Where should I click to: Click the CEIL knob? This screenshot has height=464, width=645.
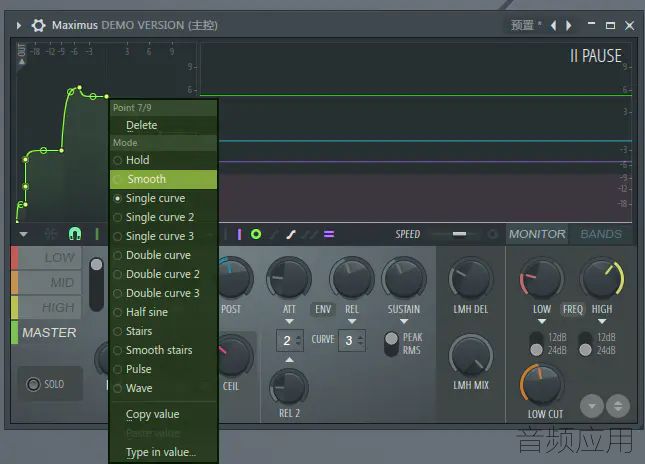[233, 356]
